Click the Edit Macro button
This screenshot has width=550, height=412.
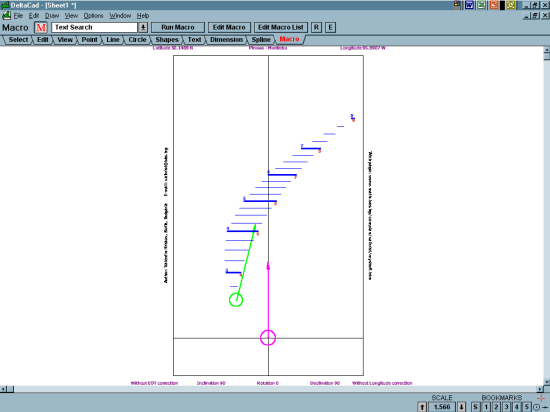tap(229, 27)
